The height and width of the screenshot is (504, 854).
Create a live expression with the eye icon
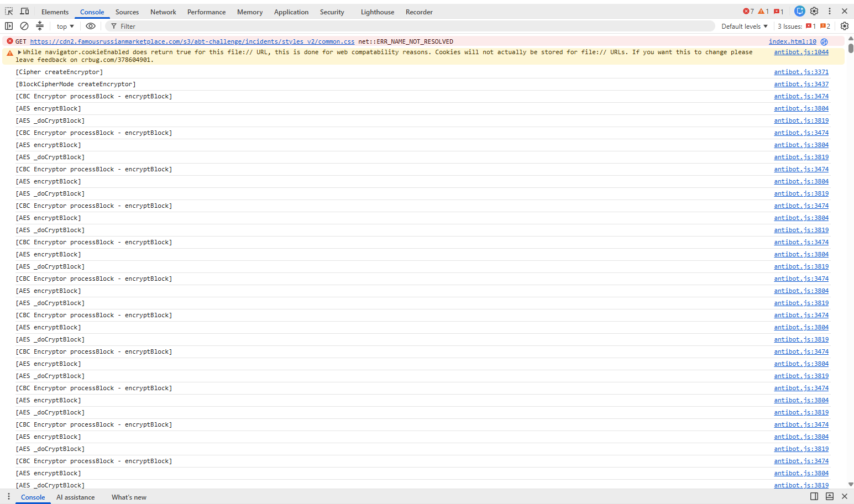(91, 26)
